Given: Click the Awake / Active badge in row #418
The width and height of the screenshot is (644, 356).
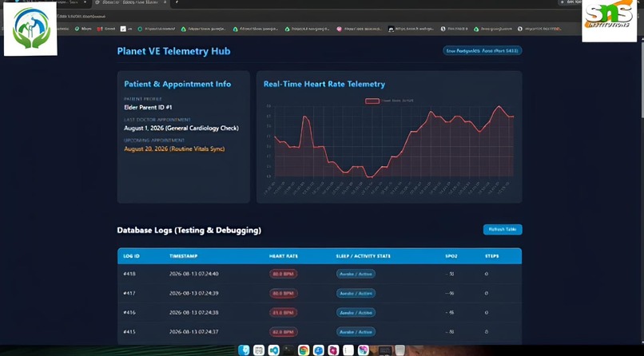Looking at the screenshot, I should 356,274.
